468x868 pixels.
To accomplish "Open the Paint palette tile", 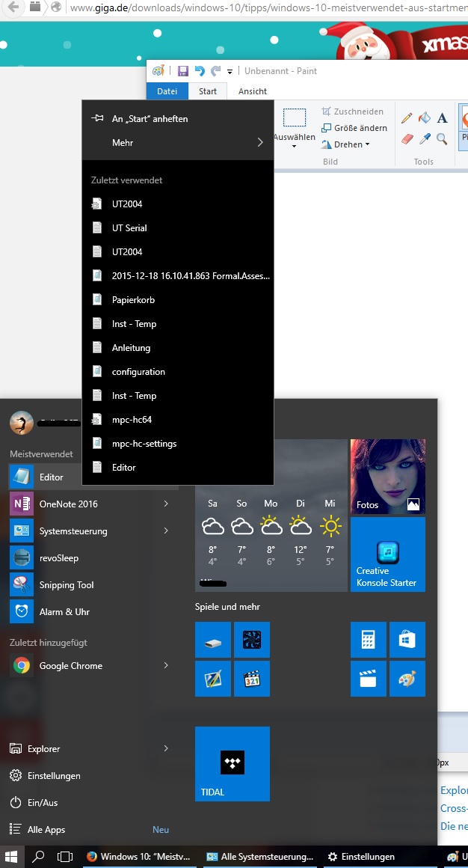I will click(407, 678).
